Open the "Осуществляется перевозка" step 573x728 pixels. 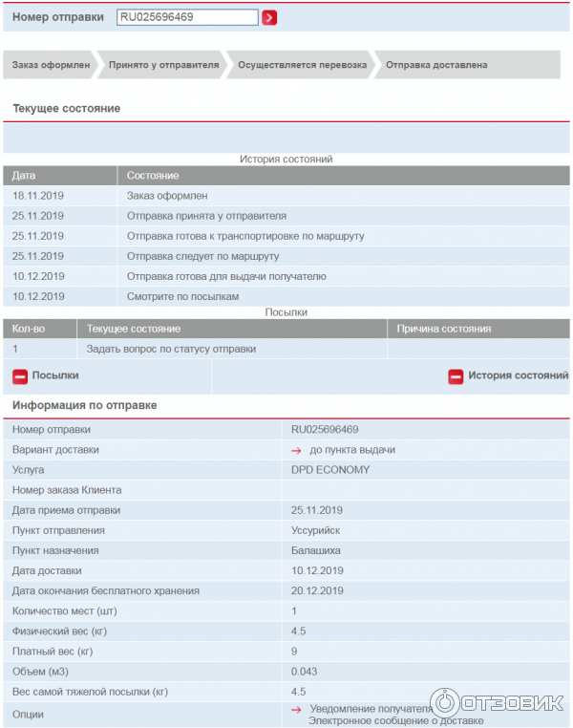tap(301, 65)
